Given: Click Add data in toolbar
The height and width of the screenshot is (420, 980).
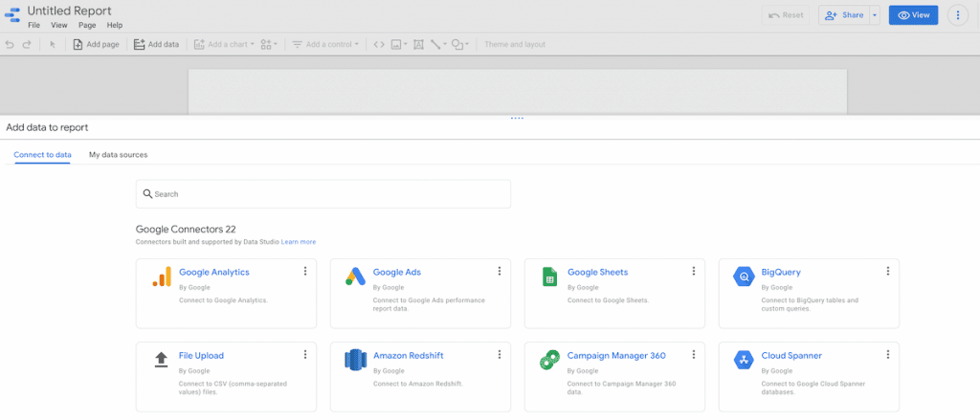Looking at the screenshot, I should 156,44.
